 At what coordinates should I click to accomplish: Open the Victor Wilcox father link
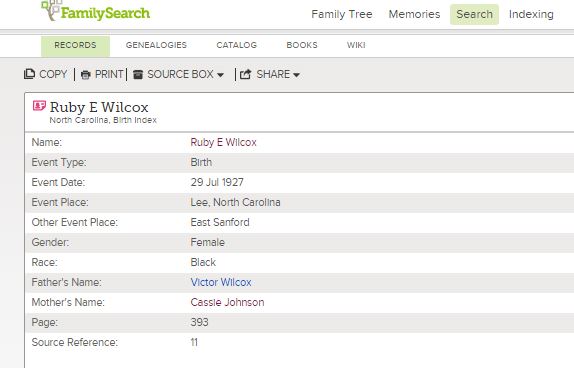pyautogui.click(x=221, y=282)
